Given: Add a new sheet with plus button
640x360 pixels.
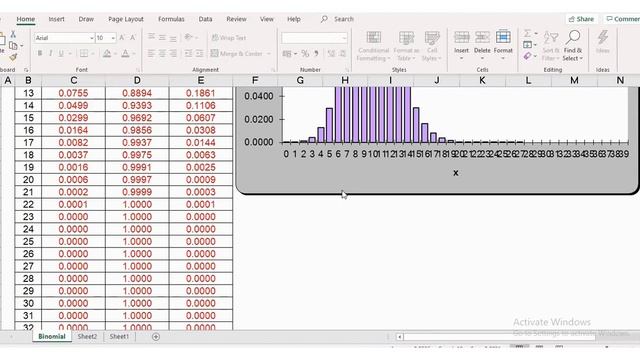Looking at the screenshot, I should 156,337.
